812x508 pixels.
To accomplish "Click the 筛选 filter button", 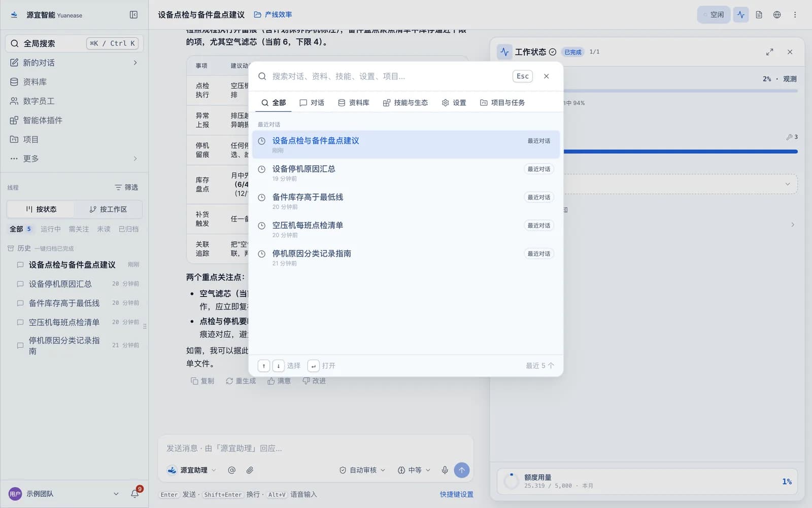I will tap(126, 187).
